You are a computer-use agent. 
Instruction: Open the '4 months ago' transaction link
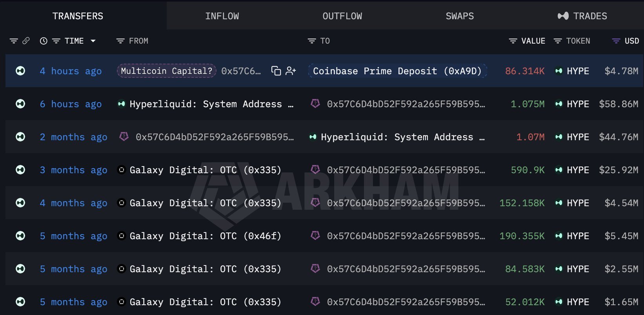pyautogui.click(x=73, y=203)
